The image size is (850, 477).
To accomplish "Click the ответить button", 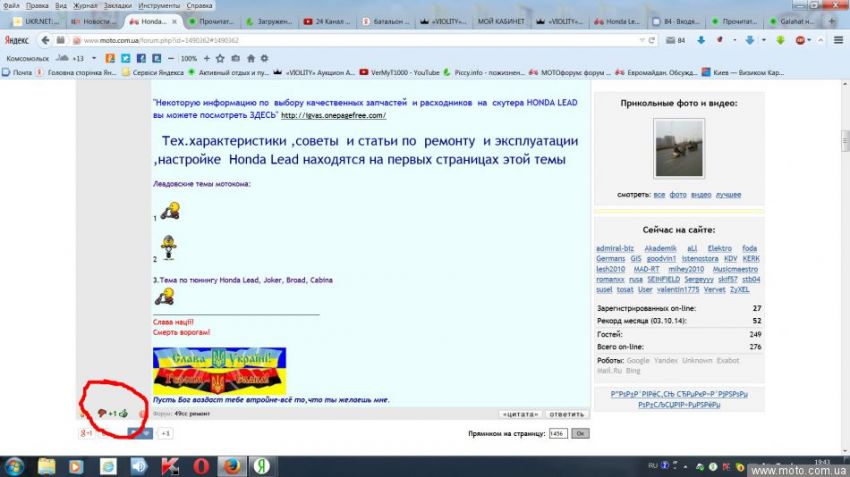I will pyautogui.click(x=566, y=414).
